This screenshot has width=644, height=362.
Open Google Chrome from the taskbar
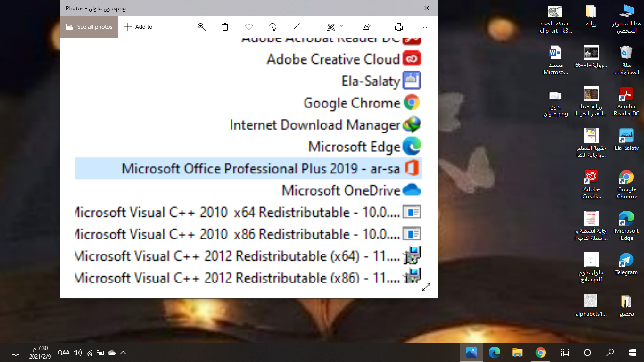click(x=540, y=353)
